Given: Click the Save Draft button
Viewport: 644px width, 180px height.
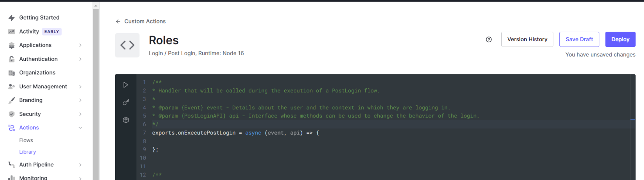Looking at the screenshot, I should click(x=579, y=39).
